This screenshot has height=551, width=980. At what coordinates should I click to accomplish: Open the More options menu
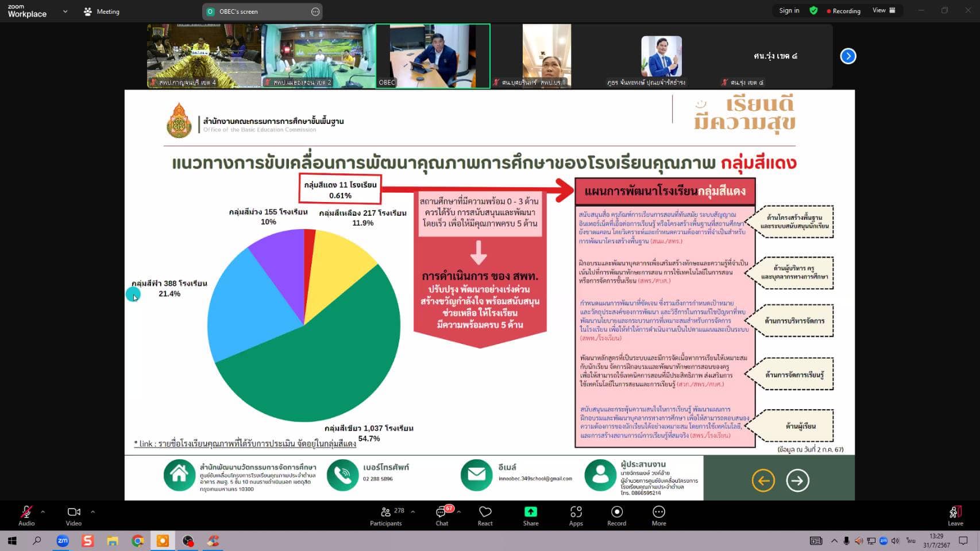click(659, 515)
